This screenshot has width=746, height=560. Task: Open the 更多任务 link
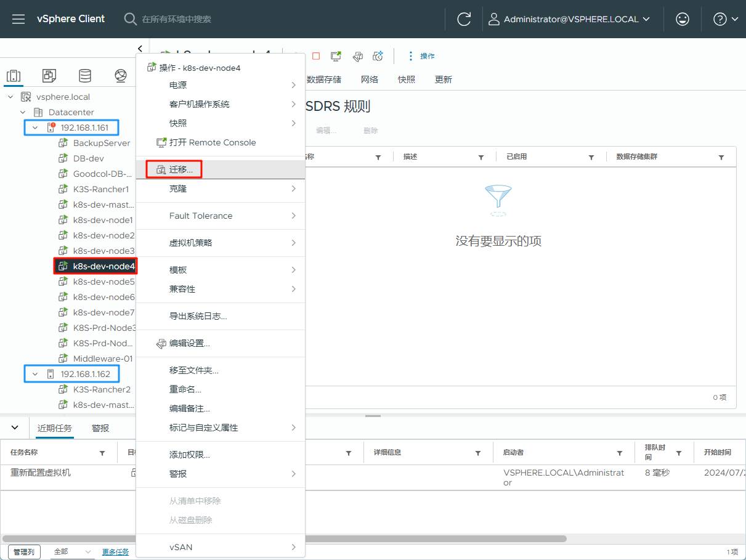[x=115, y=551]
